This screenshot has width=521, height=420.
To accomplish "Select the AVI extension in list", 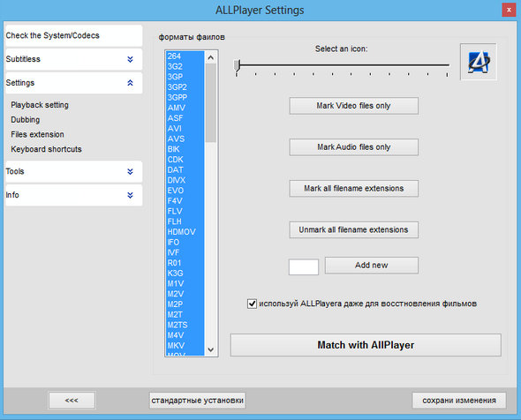I will click(185, 128).
